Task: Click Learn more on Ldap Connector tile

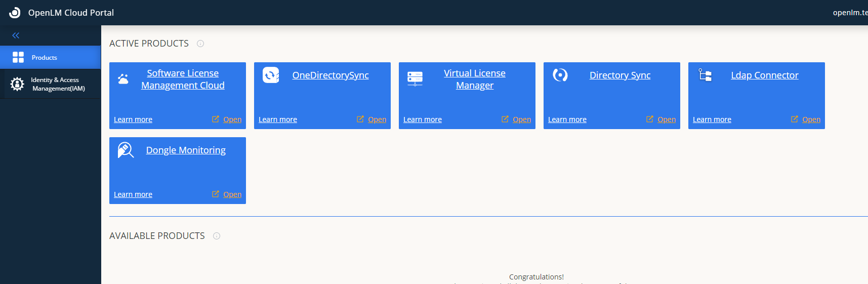Action: click(x=712, y=119)
